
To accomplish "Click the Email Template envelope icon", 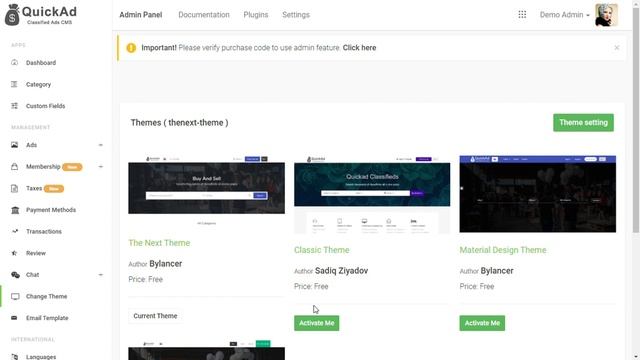I will coord(15,318).
